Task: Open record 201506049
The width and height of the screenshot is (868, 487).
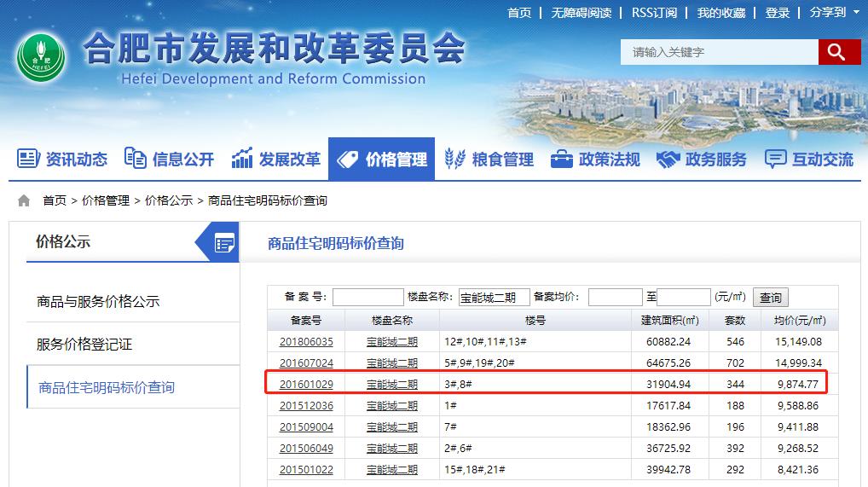Action: pyautogui.click(x=306, y=449)
